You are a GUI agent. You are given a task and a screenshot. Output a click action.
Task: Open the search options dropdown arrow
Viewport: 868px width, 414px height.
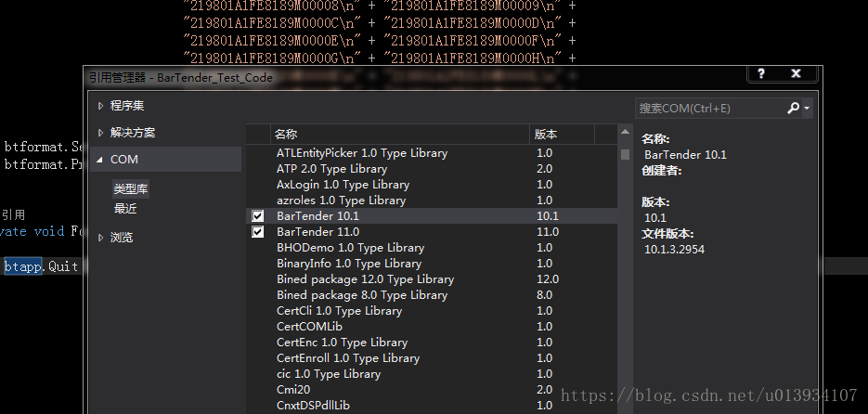coord(807,109)
